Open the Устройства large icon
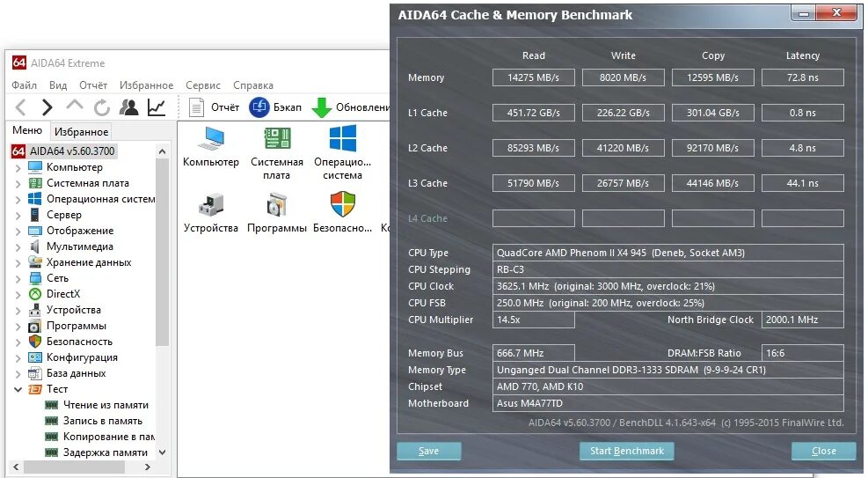868x478 pixels. tap(211, 204)
